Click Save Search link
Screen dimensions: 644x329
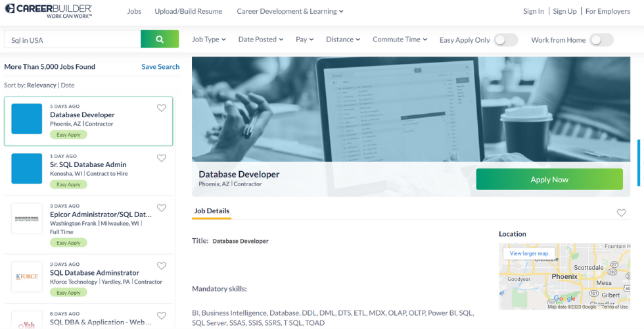pos(160,66)
